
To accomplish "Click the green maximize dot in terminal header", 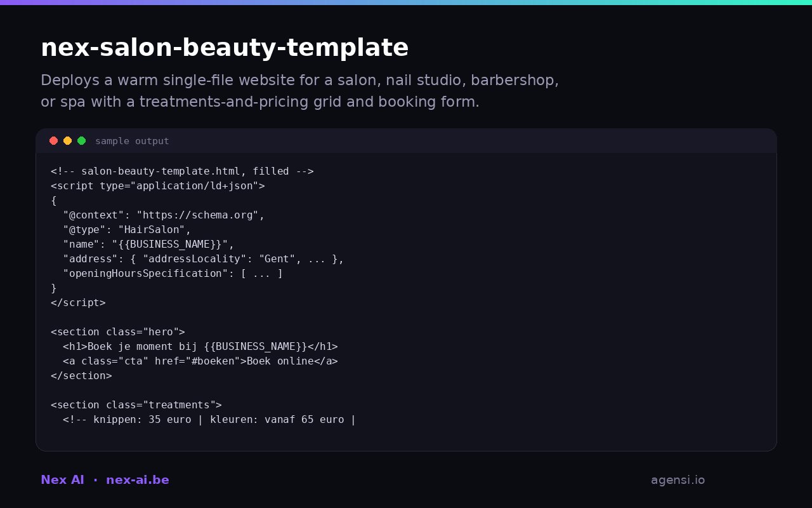I will pos(81,141).
